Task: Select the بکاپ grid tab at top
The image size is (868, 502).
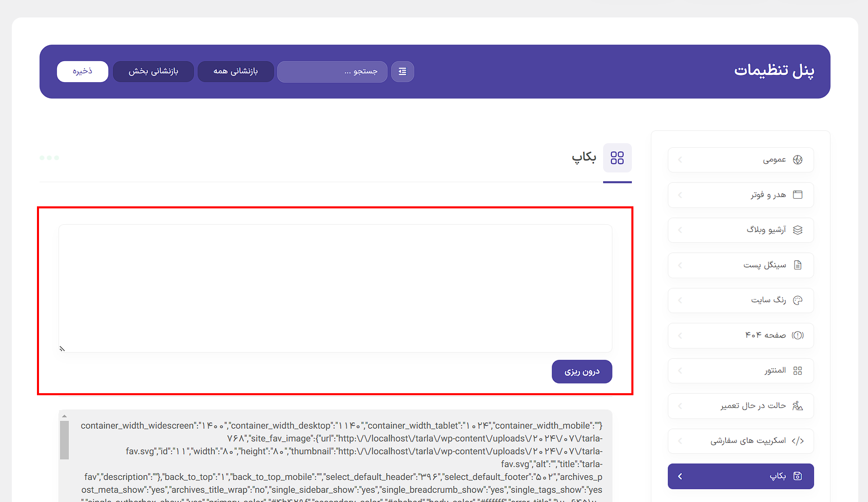Action: point(617,158)
